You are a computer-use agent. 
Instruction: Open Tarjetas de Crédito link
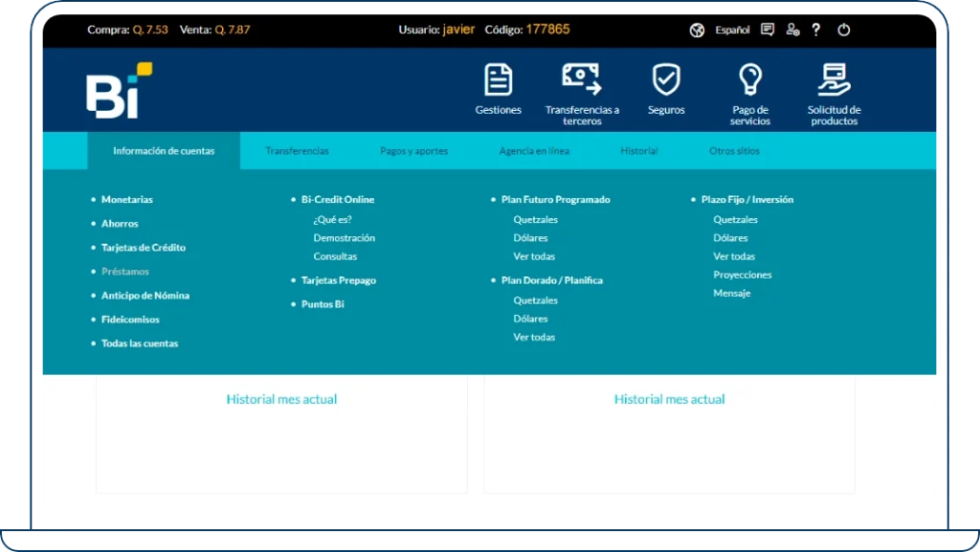(x=144, y=248)
